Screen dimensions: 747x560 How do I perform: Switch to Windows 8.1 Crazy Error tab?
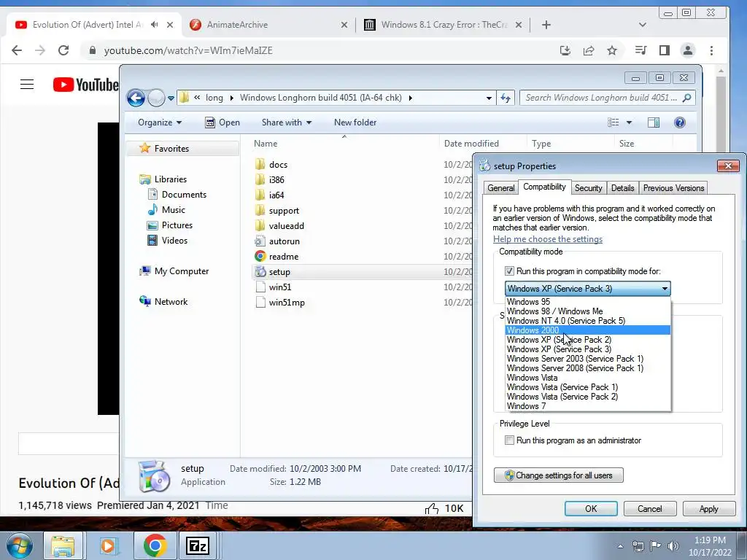click(444, 25)
